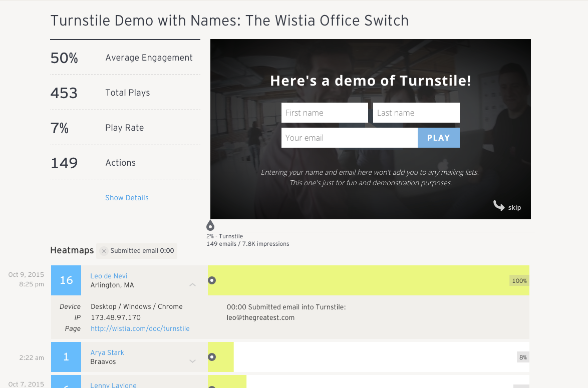Click the Your email input field
The width and height of the screenshot is (588, 388).
350,138
